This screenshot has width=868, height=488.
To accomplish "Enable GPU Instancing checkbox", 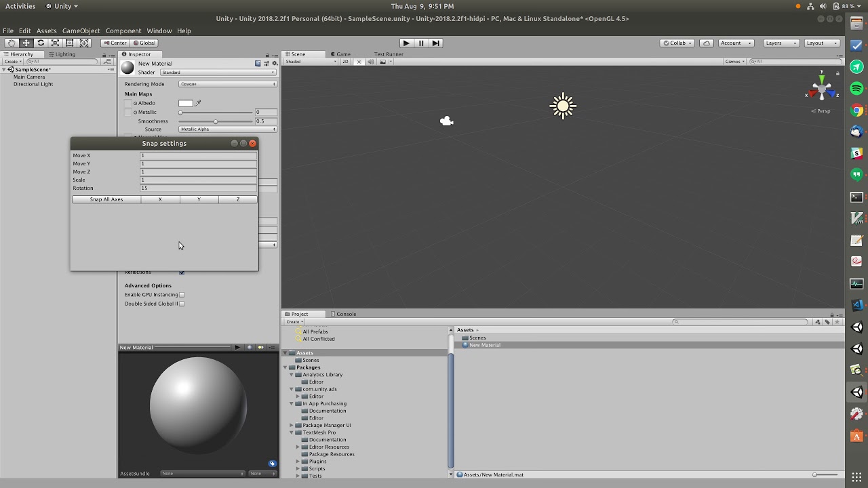I will [x=182, y=295].
